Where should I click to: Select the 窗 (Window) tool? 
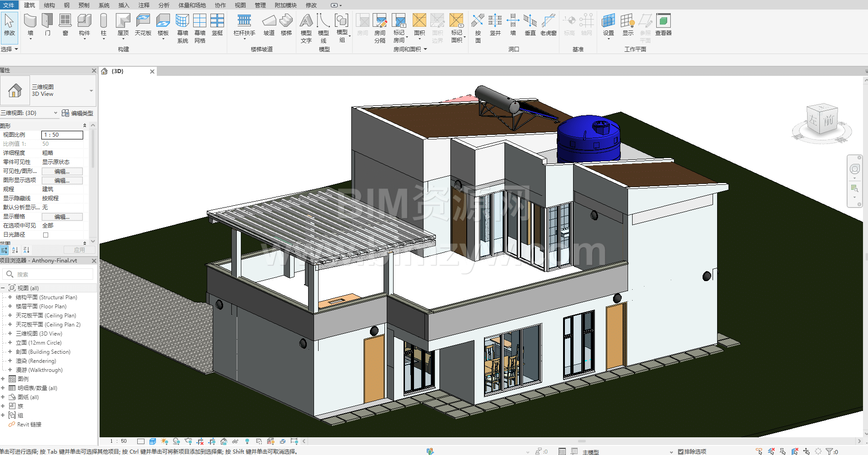pos(65,25)
